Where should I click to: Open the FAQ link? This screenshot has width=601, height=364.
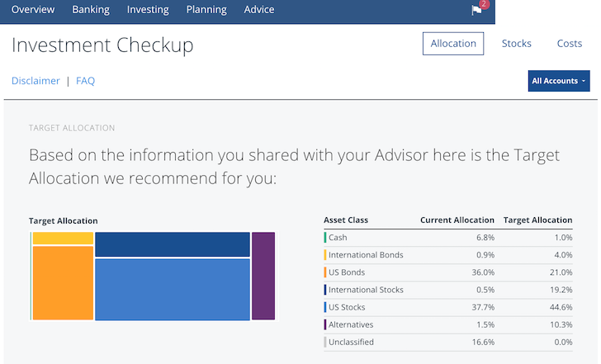pyautogui.click(x=86, y=81)
